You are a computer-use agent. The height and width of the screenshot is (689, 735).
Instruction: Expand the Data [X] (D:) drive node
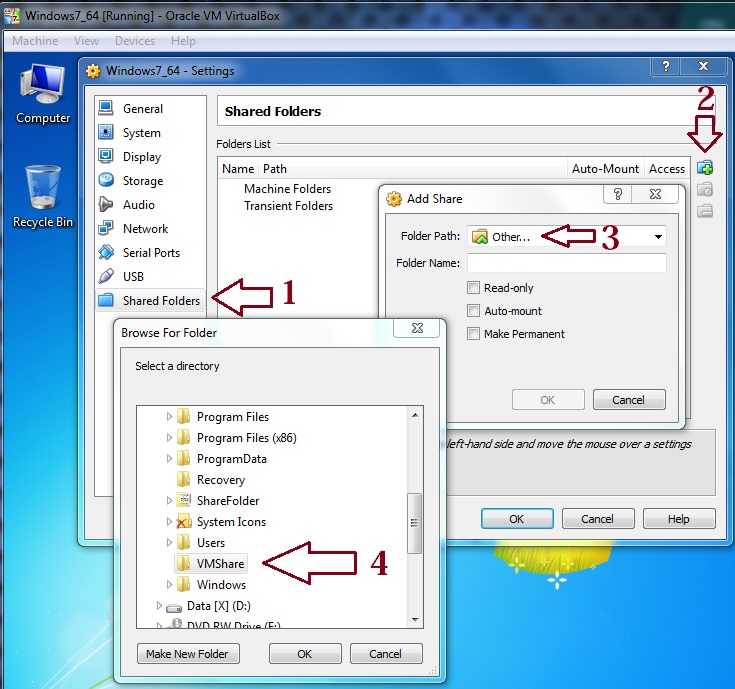tap(159, 606)
